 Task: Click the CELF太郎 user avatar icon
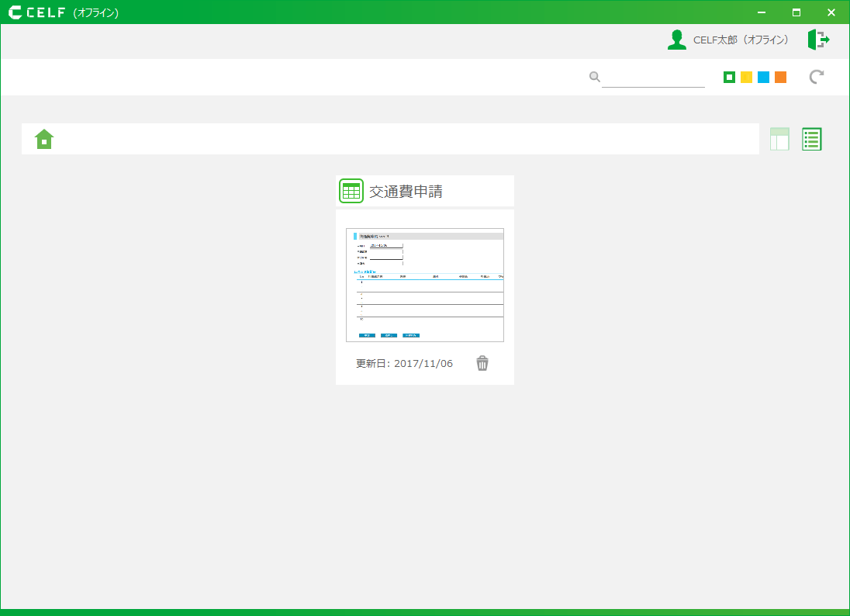pyautogui.click(x=677, y=40)
